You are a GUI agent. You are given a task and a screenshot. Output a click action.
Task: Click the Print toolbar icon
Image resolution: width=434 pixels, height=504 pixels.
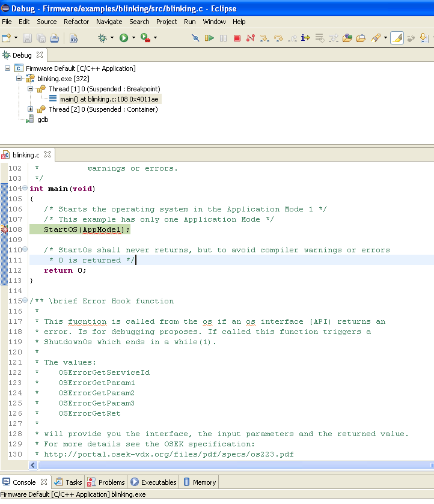(x=54, y=38)
